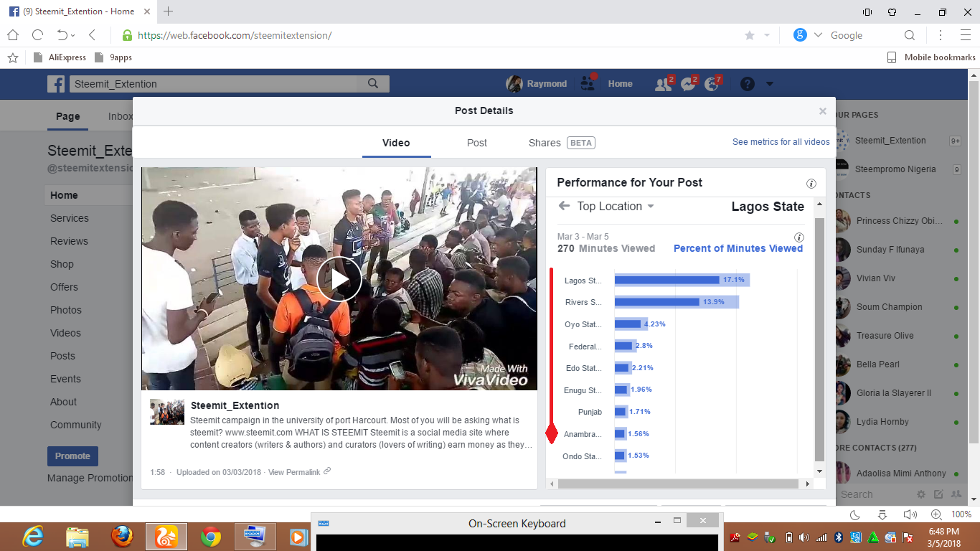Select the Page tab
Screen dimensions: 980x551
pyautogui.click(x=68, y=116)
